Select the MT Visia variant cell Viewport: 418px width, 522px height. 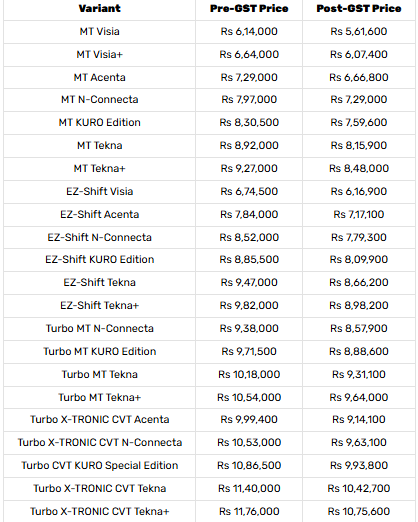(99, 32)
